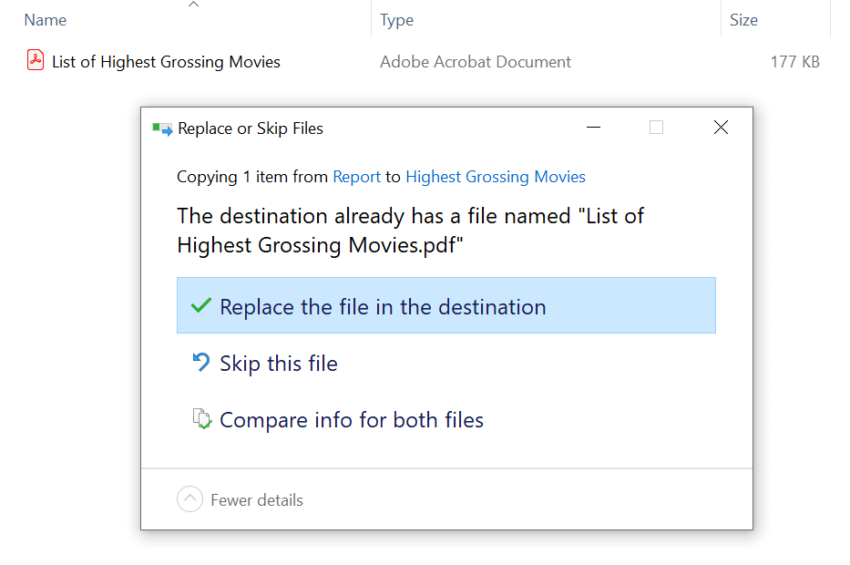Screen dimensions: 850x565
Task: Sort files by the Size column header
Action: pyautogui.click(x=743, y=20)
